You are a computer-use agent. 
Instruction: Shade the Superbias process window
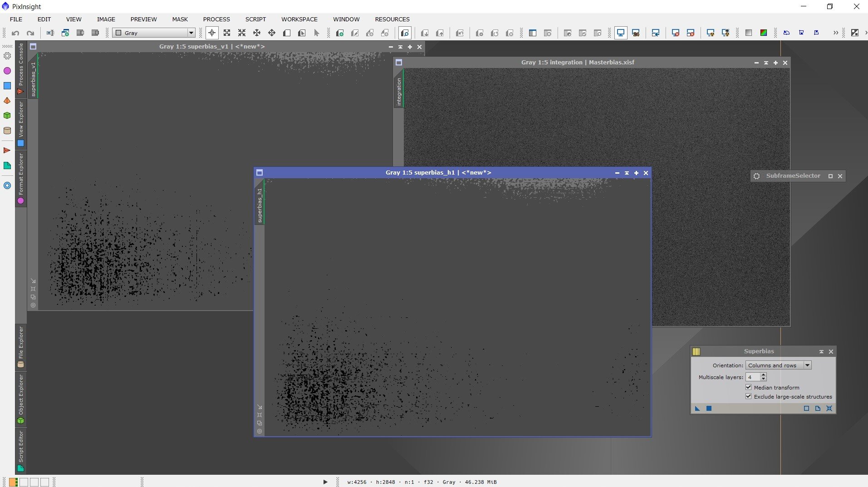[821, 351]
